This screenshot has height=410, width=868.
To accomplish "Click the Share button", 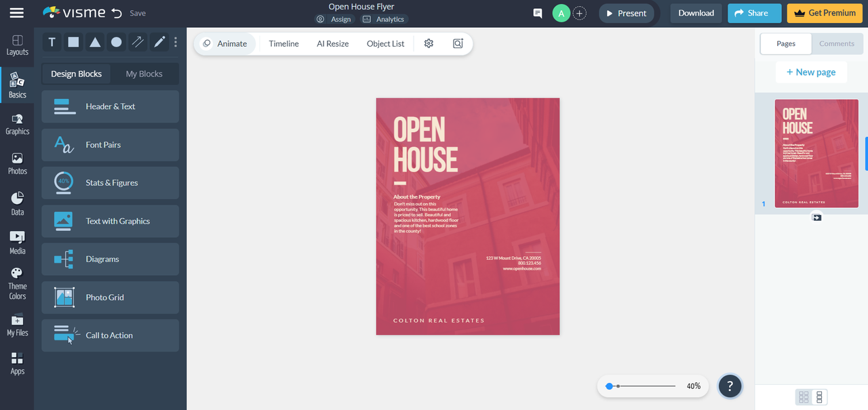I will (x=754, y=13).
